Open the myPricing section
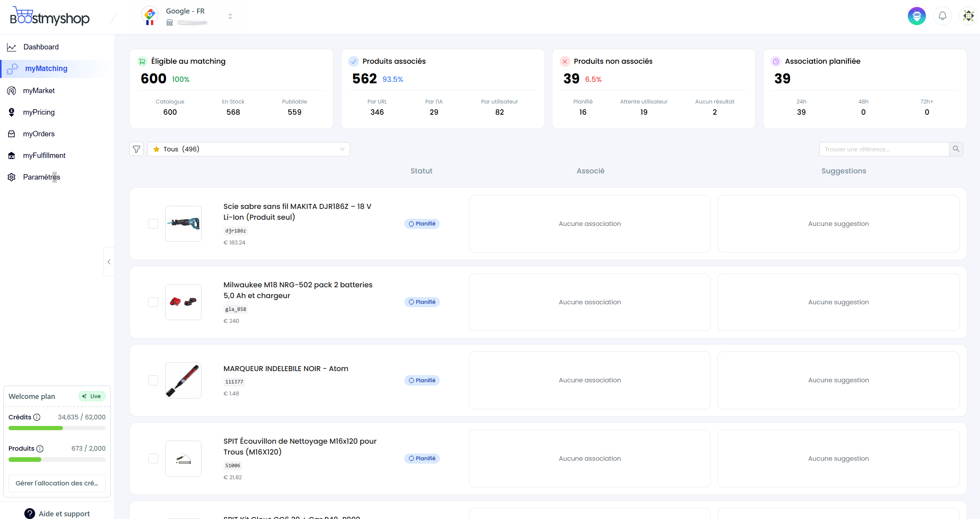 tap(39, 112)
